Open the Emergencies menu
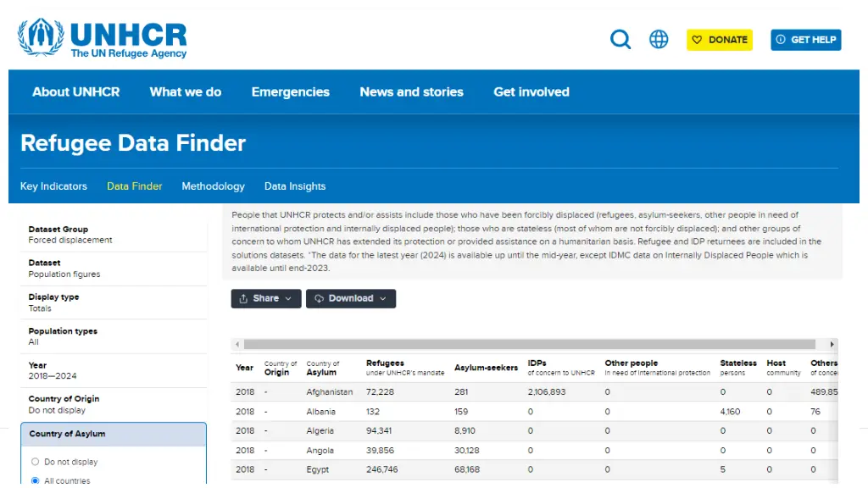Viewport: 868px width, 488px height. click(291, 91)
